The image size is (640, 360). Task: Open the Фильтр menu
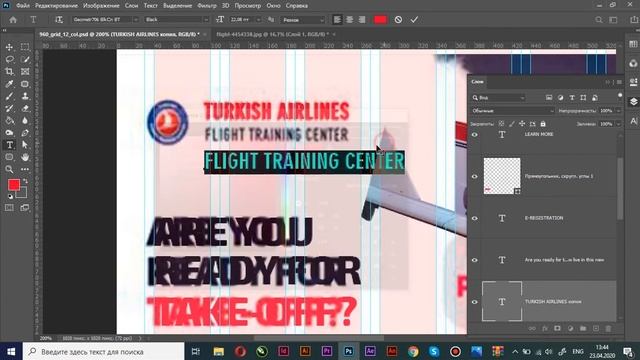(x=207, y=6)
